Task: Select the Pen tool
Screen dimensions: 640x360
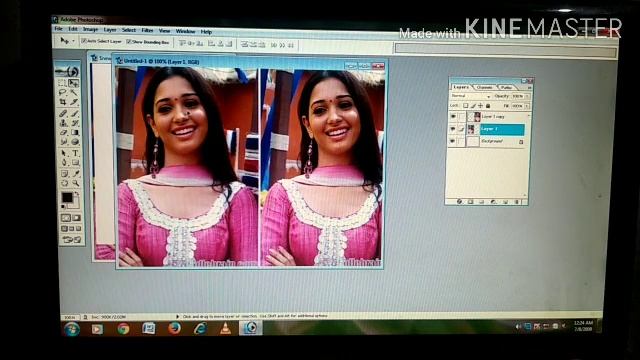Action: 63,162
